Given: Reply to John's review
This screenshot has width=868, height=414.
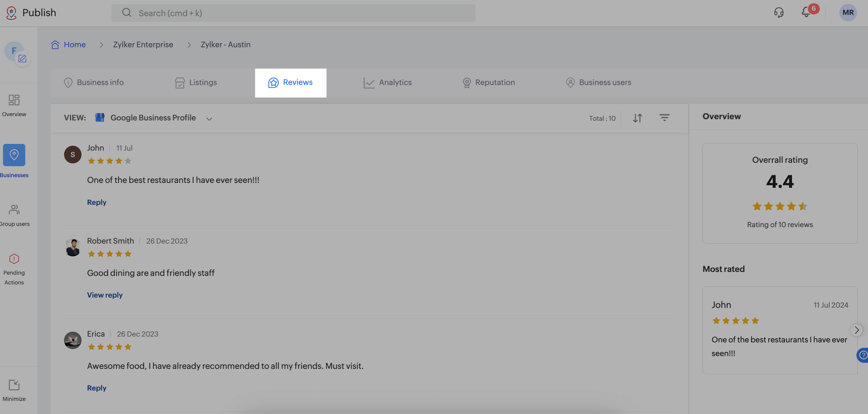Looking at the screenshot, I should (x=97, y=202).
